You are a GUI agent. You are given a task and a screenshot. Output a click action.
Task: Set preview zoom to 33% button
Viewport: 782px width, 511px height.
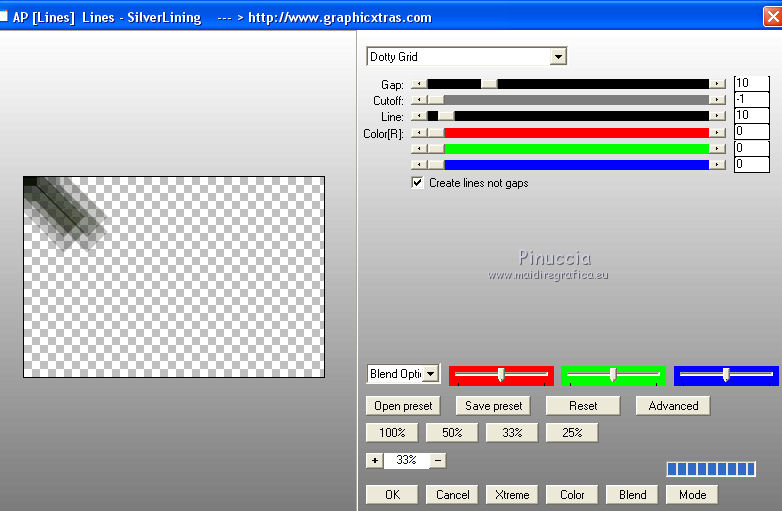[x=512, y=433]
